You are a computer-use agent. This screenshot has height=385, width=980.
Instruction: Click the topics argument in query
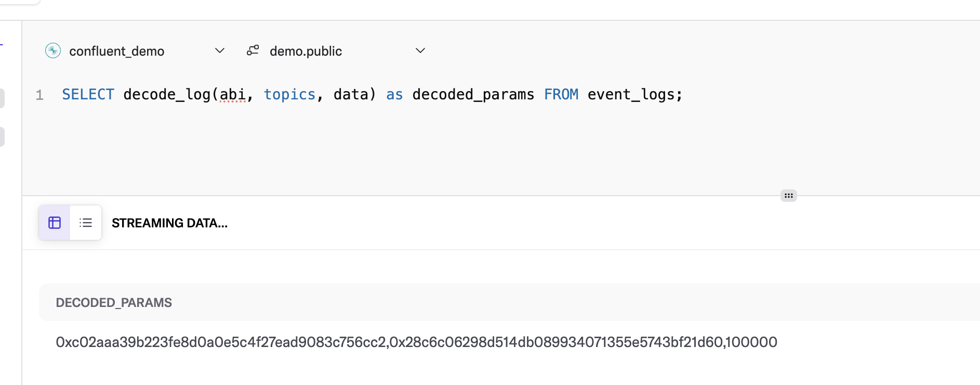click(289, 94)
